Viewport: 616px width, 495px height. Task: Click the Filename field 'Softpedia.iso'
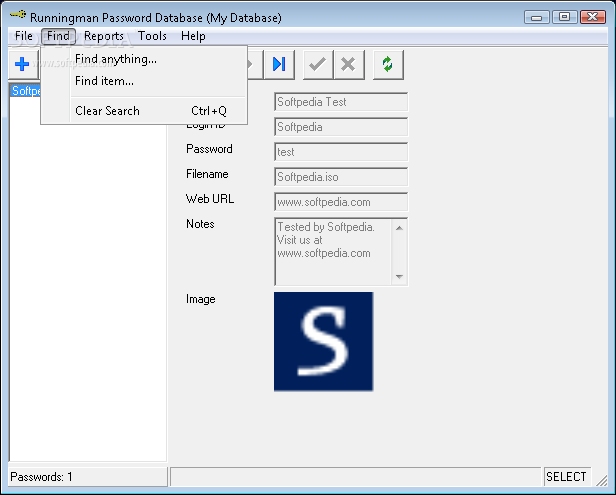click(341, 177)
